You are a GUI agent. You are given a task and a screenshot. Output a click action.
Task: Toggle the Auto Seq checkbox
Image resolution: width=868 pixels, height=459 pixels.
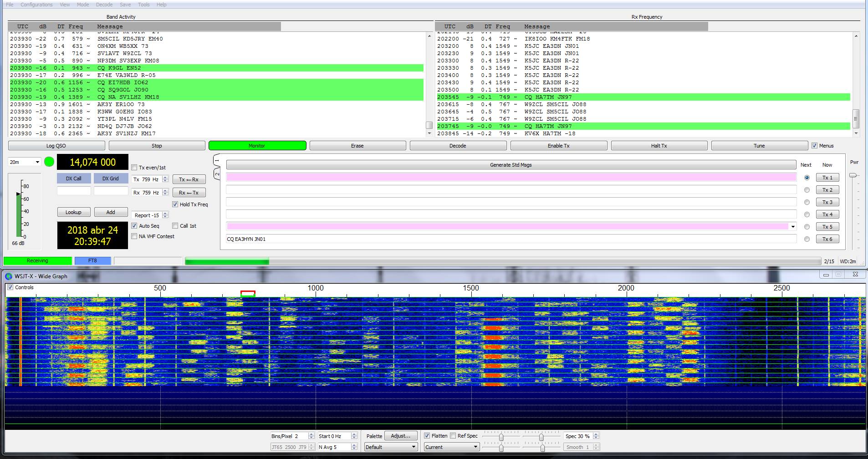click(134, 226)
